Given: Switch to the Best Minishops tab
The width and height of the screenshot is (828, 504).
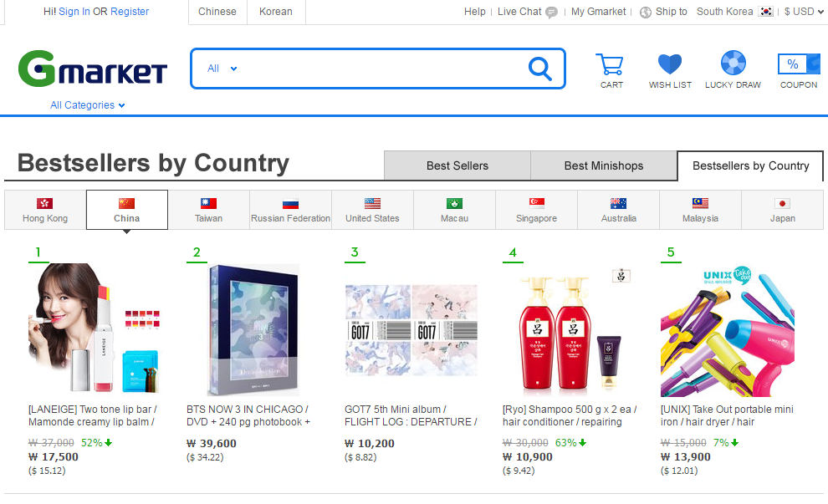Looking at the screenshot, I should click(604, 165).
